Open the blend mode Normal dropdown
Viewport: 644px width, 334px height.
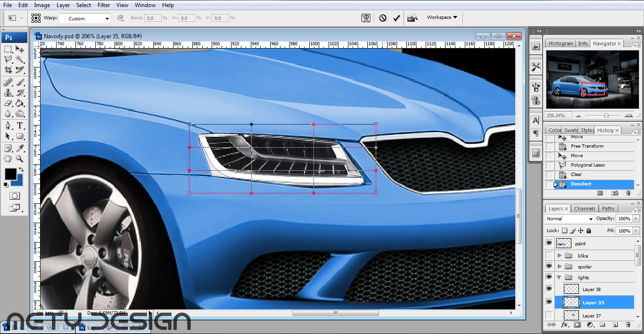tap(570, 219)
